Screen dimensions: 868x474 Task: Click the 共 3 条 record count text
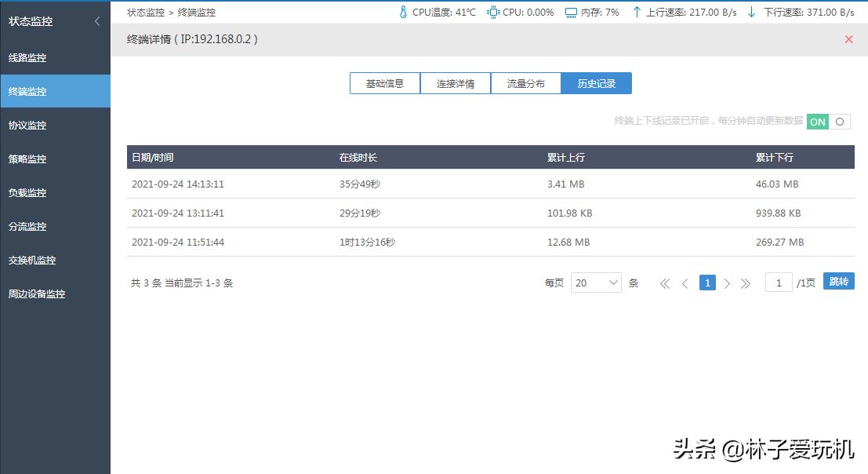(x=146, y=283)
